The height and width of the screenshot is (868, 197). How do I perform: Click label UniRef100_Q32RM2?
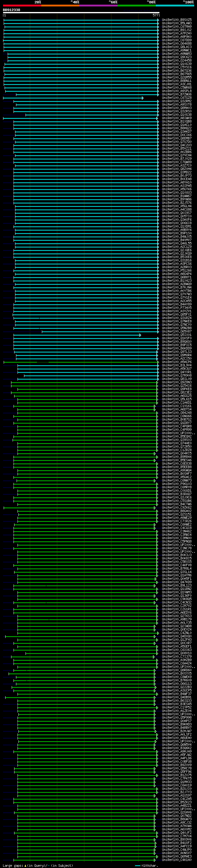coord(176,101)
